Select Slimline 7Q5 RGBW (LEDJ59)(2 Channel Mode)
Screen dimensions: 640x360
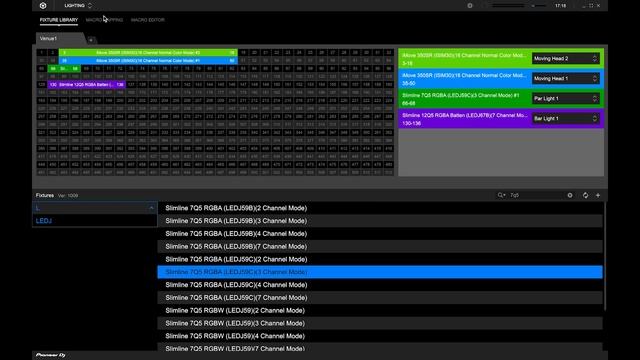[380, 311]
